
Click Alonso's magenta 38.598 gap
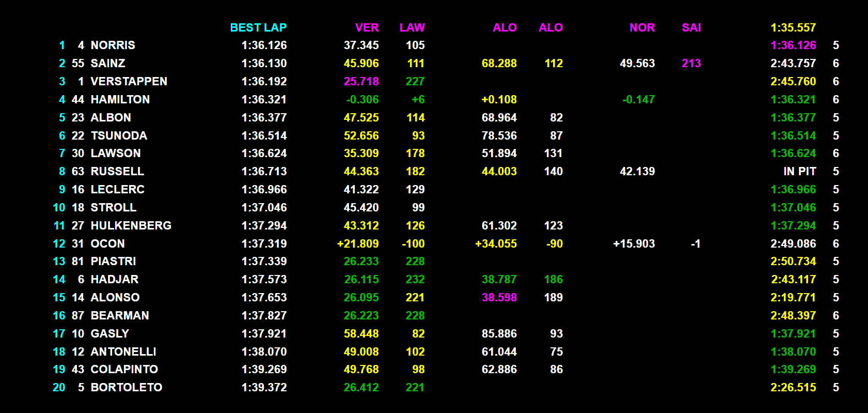click(499, 298)
